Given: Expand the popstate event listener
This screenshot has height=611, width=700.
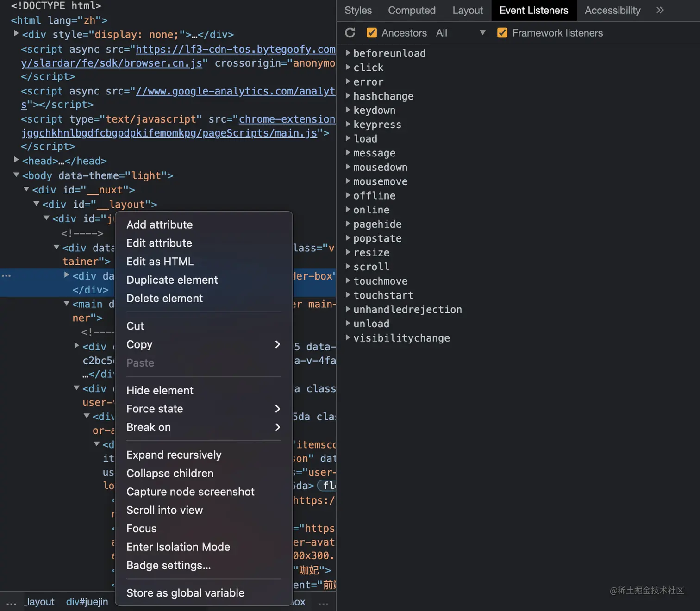Looking at the screenshot, I should coord(348,238).
